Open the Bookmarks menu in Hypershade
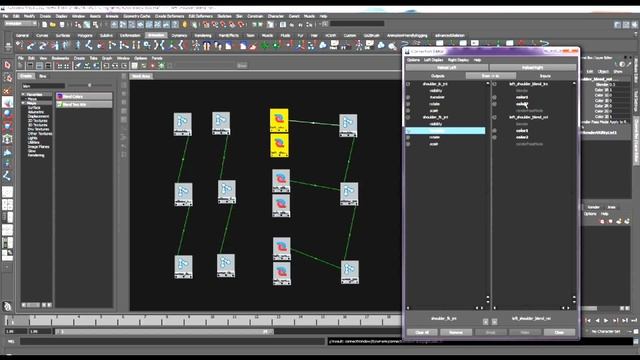Image resolution: width=640 pixels, height=360 pixels. [x=60, y=58]
